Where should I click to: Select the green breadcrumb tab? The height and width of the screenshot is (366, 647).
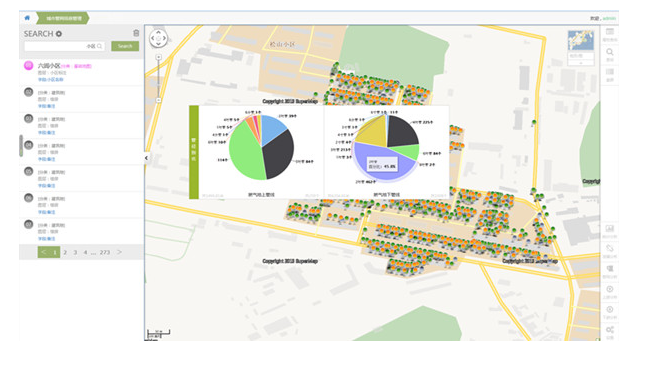[63, 18]
